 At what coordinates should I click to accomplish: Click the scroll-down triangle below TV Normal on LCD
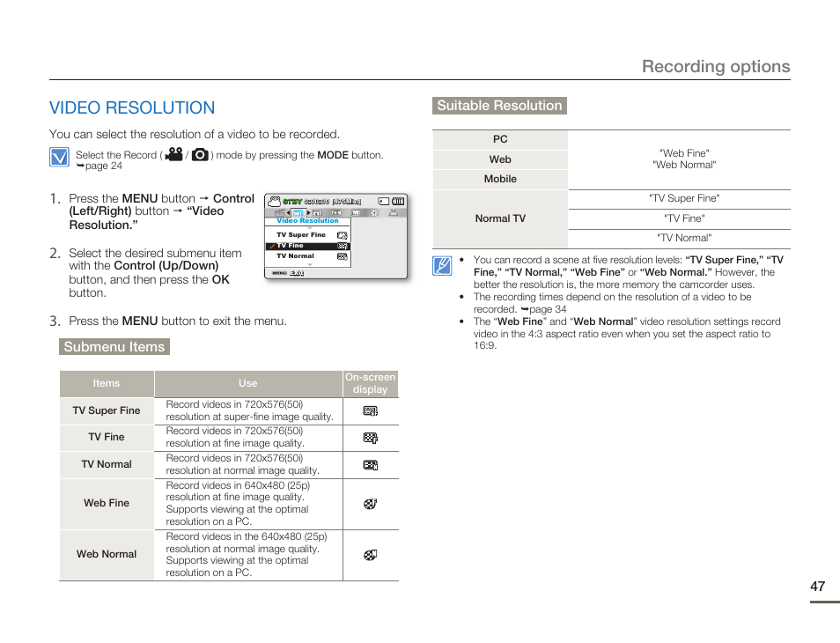pyautogui.click(x=310, y=264)
